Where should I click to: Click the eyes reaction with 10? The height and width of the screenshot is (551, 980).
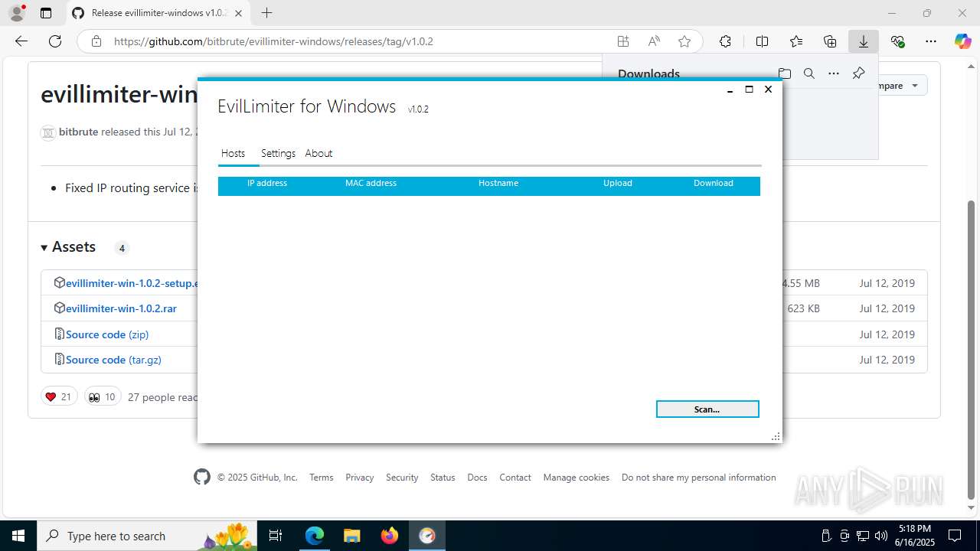[103, 396]
